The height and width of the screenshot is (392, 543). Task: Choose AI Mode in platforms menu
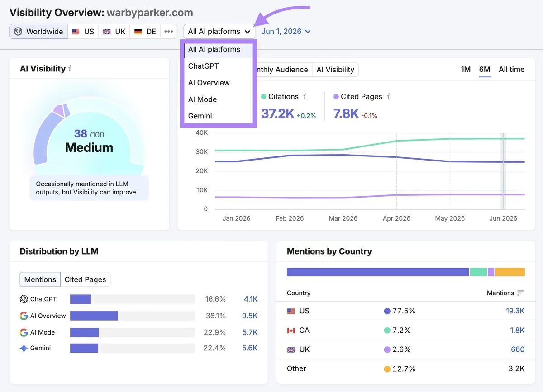(219, 99)
